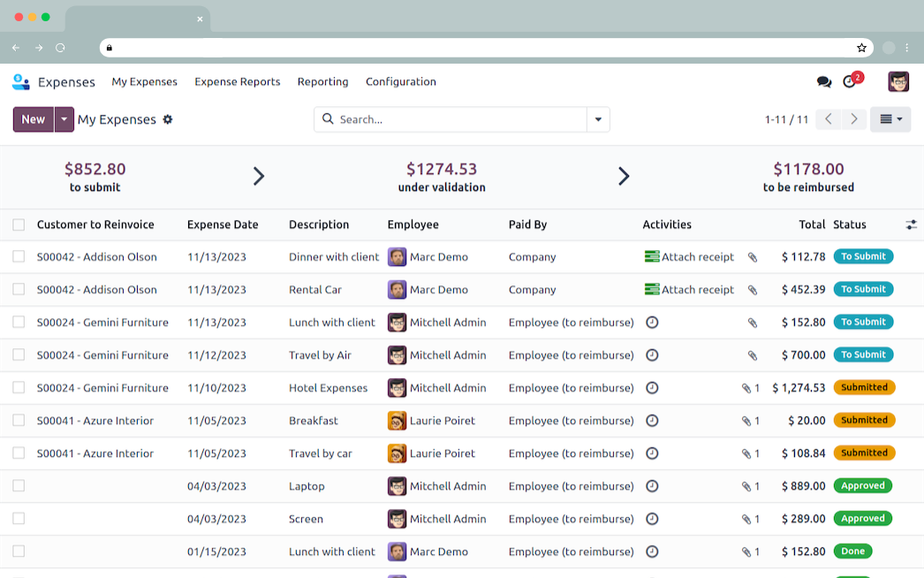Open the messages chat icon

pos(823,82)
